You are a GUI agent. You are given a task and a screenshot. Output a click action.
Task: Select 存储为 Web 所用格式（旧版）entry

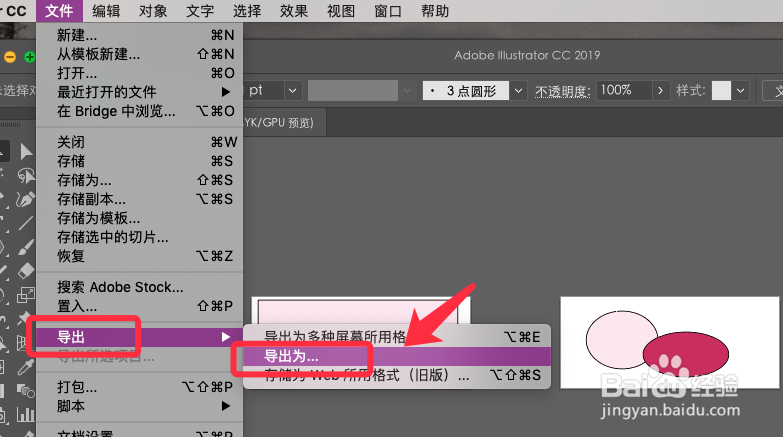click(397, 375)
